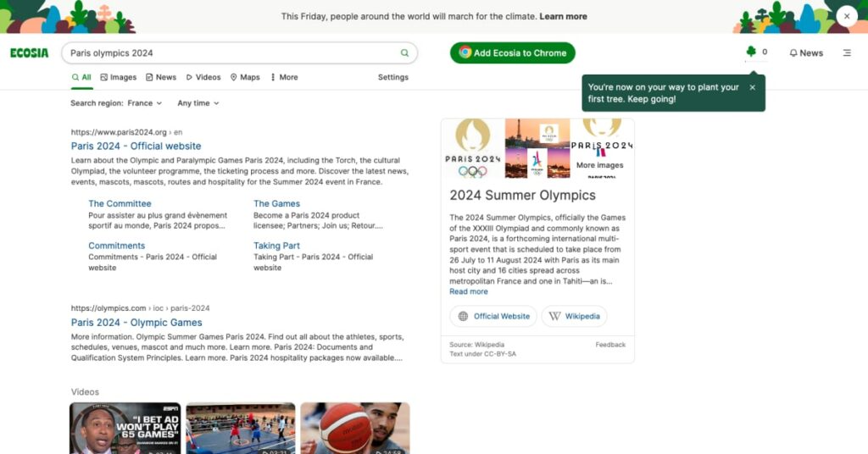868x454 pixels.
Task: Switch to the Images tab
Action: point(118,77)
